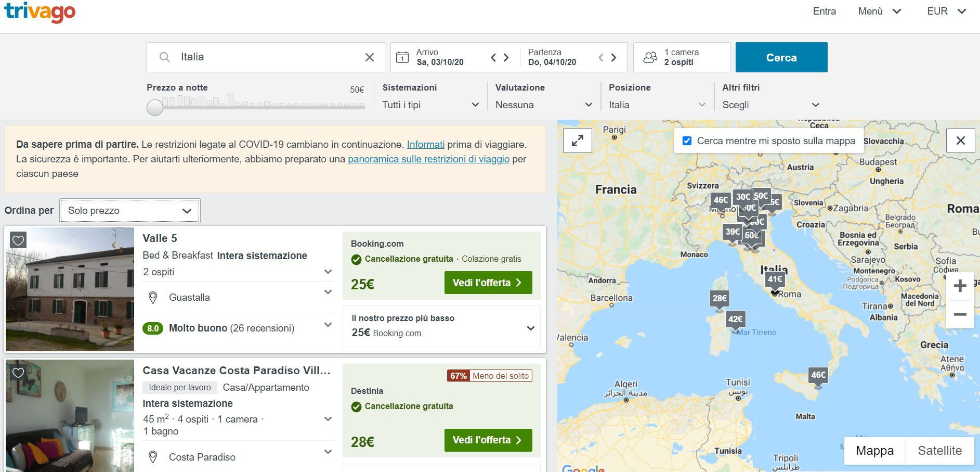Open the Posizione dropdown

657,105
